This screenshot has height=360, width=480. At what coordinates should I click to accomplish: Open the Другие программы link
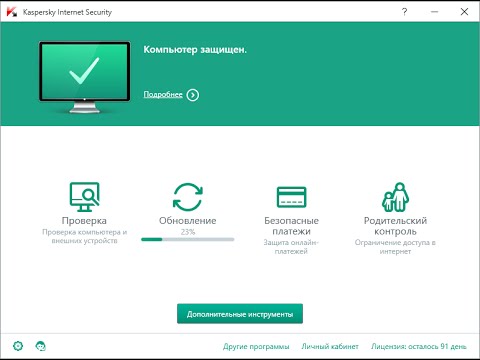point(256,347)
